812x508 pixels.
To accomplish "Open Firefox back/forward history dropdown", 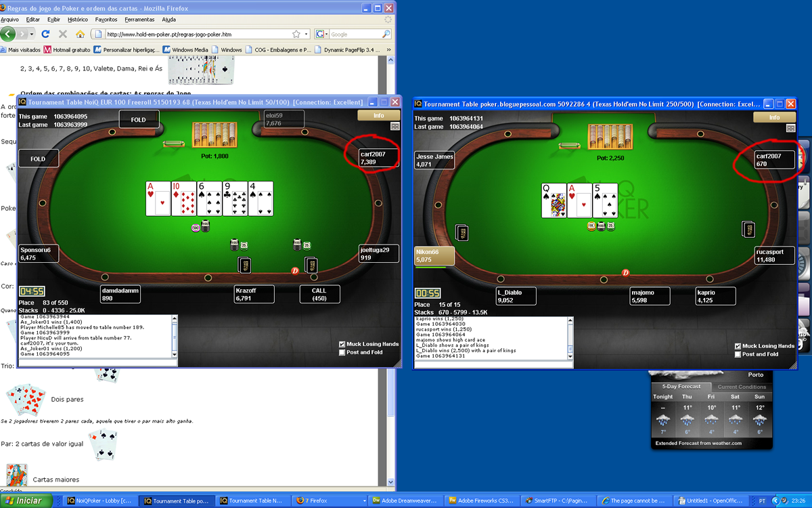I will coord(32,33).
